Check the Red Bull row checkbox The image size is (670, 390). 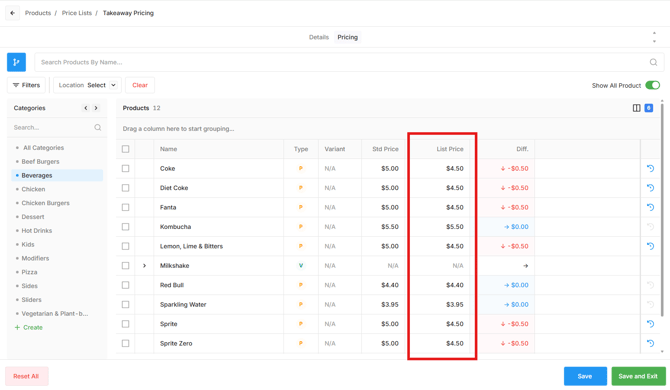click(x=125, y=285)
